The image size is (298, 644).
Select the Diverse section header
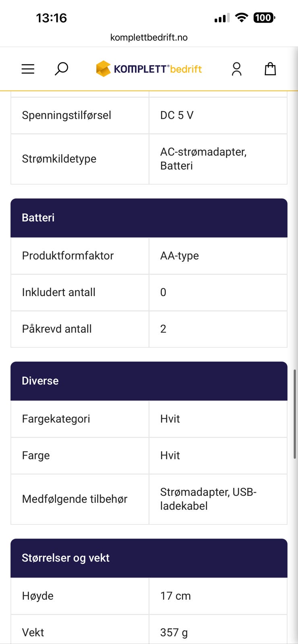[149, 381]
